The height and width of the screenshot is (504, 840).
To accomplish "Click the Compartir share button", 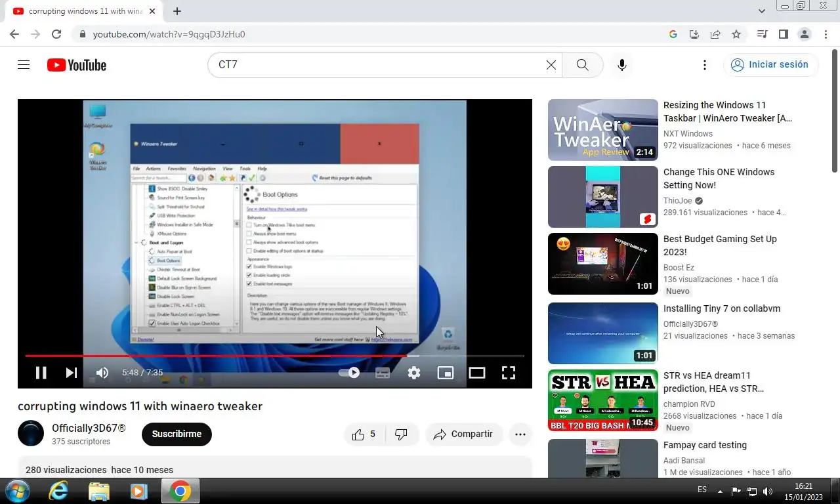I will [463, 434].
